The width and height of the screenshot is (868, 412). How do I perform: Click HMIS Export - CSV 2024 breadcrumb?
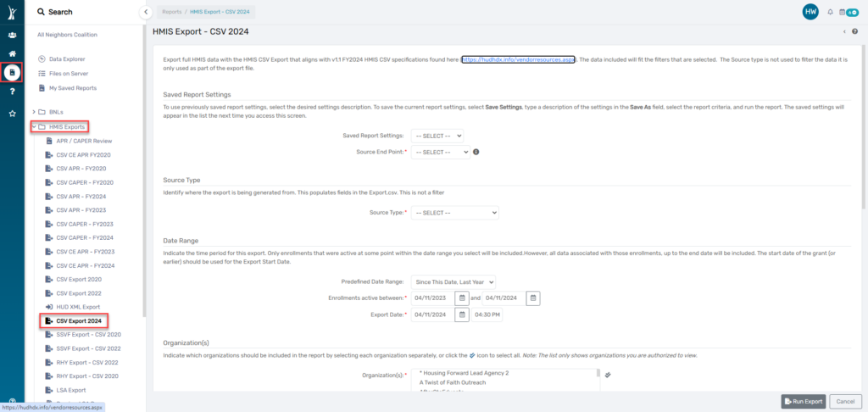pos(220,12)
